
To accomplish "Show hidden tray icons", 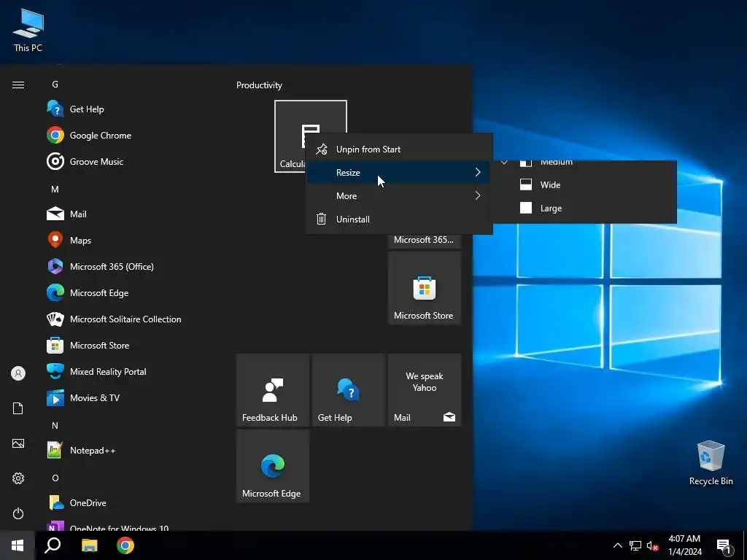I will click(617, 545).
